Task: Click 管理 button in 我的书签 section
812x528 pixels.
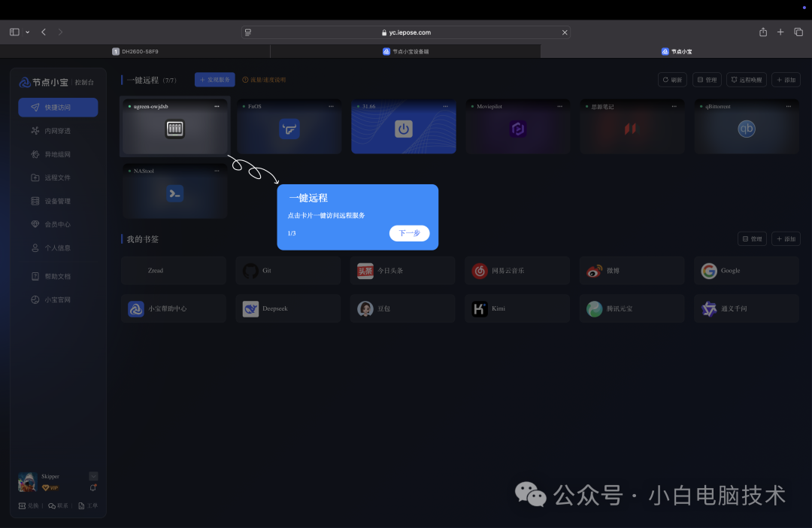Action: (x=752, y=239)
